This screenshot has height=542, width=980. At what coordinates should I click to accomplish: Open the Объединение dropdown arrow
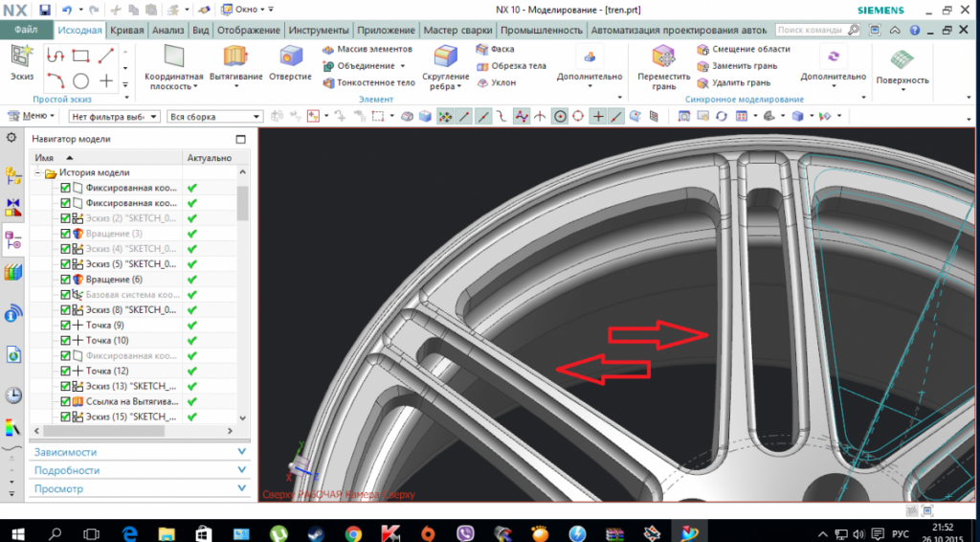point(402,66)
